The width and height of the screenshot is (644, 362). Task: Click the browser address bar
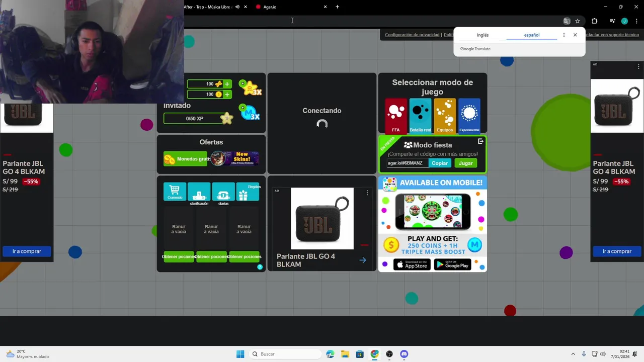coord(372,21)
